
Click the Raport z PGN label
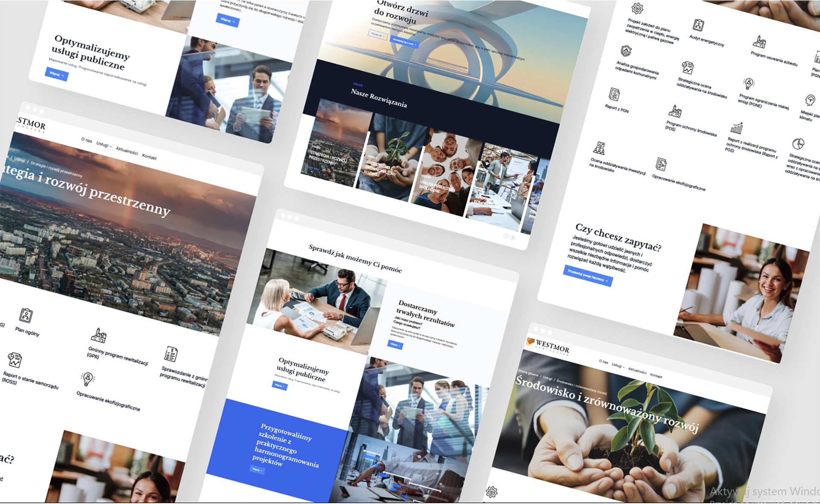click(x=617, y=108)
